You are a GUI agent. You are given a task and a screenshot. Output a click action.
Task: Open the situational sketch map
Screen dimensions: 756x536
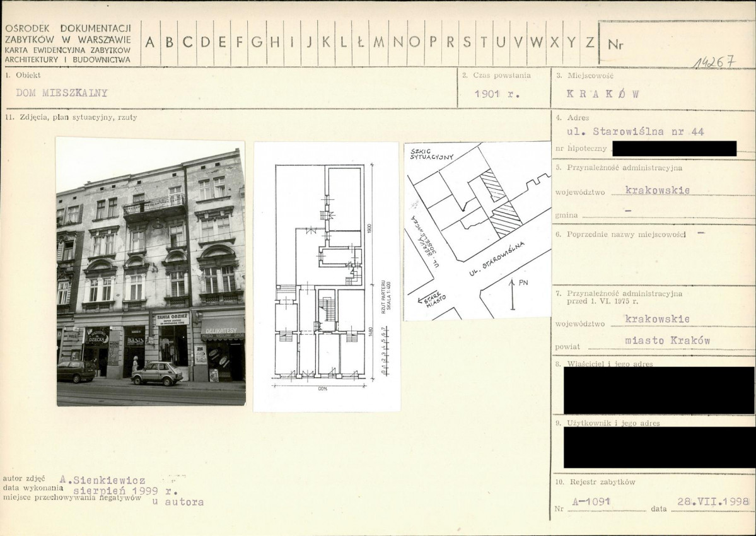coord(477,230)
